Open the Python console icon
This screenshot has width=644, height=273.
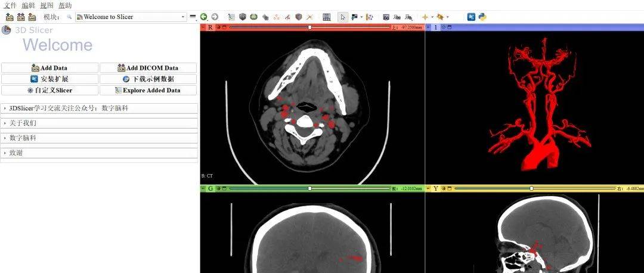tap(482, 17)
